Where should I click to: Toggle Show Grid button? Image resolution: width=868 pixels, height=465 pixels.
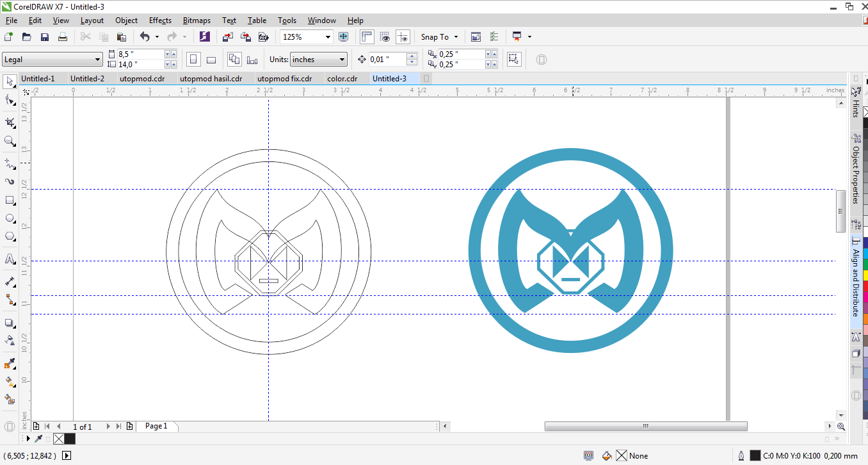(385, 37)
